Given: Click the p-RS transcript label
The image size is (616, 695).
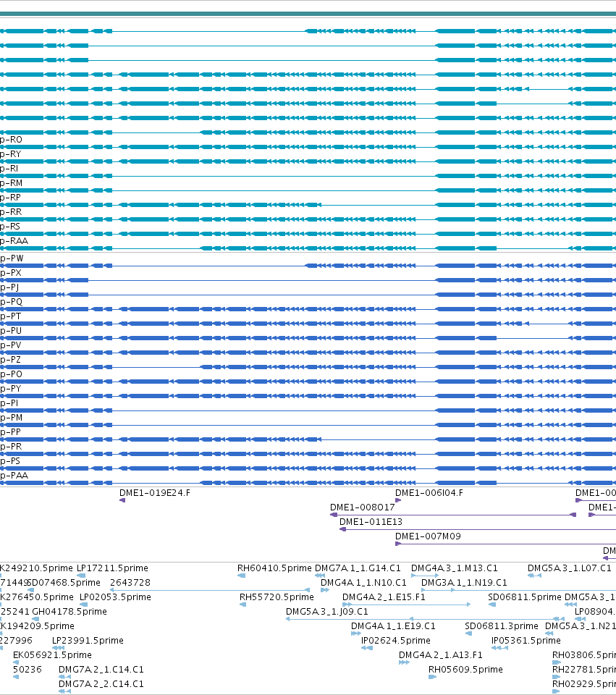Looking at the screenshot, I should tap(10, 227).
